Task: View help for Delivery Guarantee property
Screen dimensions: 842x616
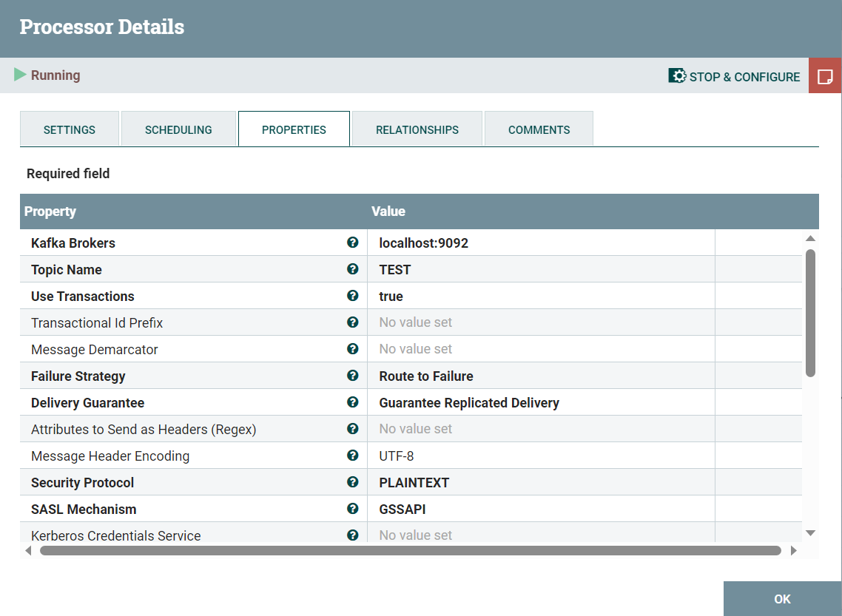Action: 353,402
